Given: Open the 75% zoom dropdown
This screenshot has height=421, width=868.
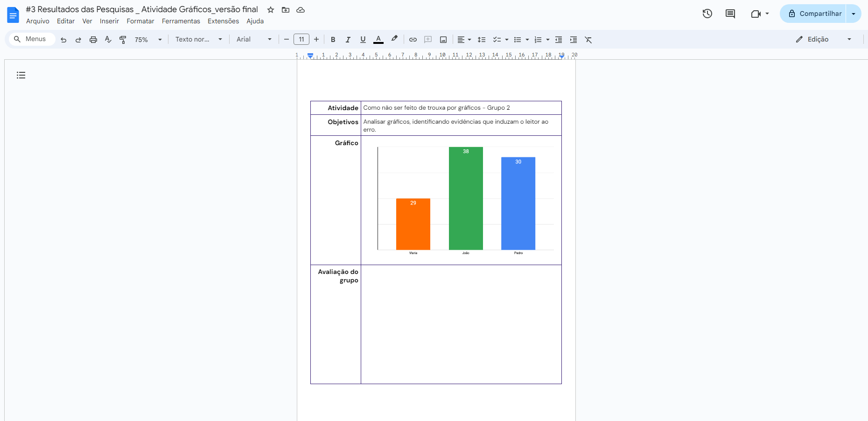Looking at the screenshot, I should [148, 40].
